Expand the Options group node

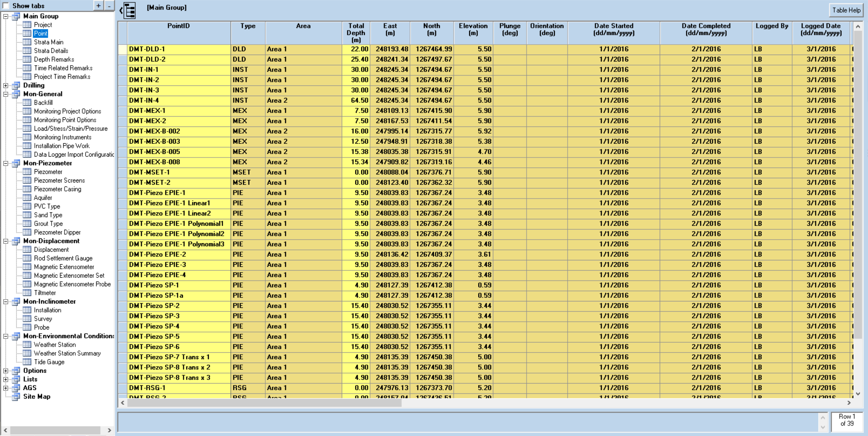click(x=6, y=371)
